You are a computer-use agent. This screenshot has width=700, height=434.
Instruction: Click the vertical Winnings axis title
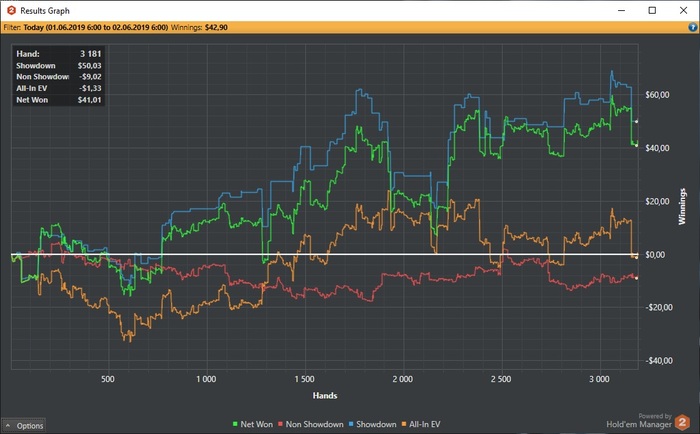click(x=682, y=207)
